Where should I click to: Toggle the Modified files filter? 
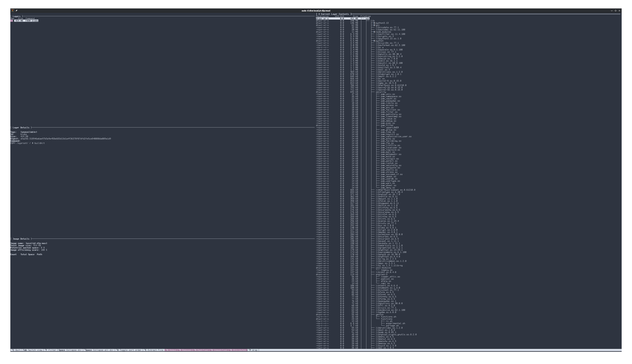pyautogui.click(x=201, y=350)
